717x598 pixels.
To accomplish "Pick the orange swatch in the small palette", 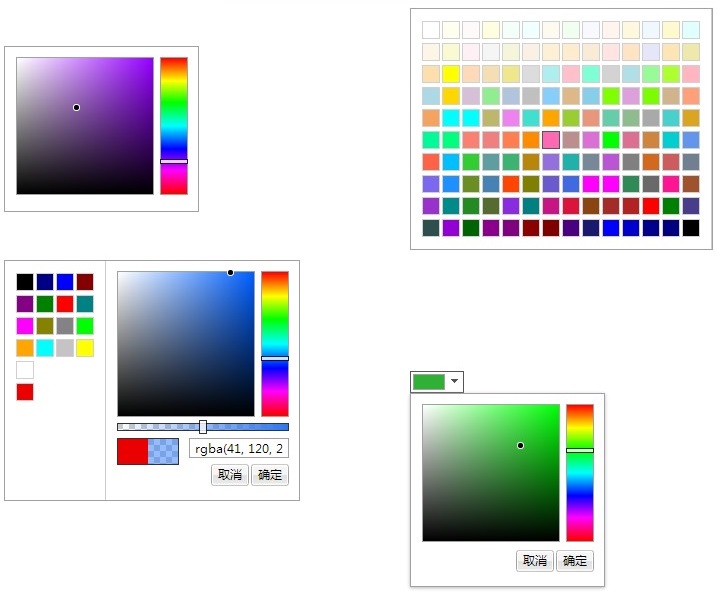I will coord(25,348).
